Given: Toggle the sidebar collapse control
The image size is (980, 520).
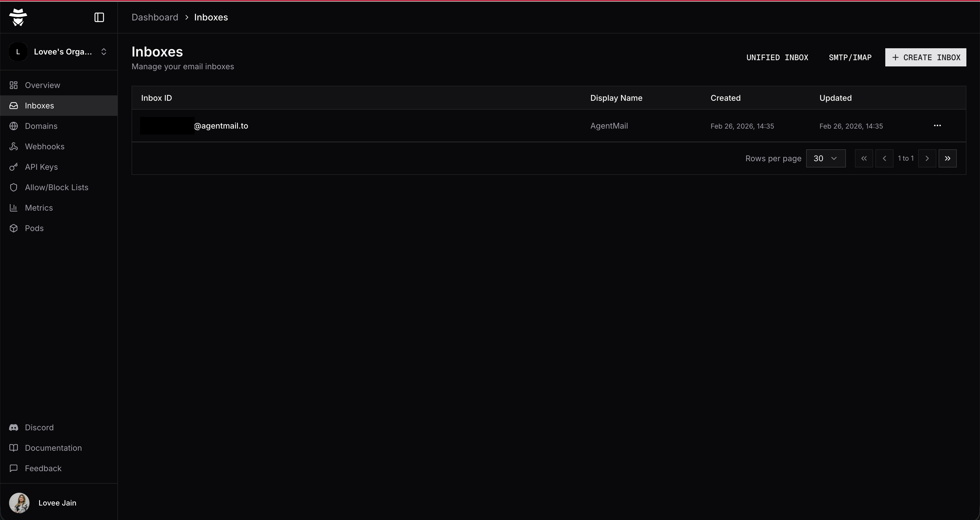Looking at the screenshot, I should [x=99, y=17].
